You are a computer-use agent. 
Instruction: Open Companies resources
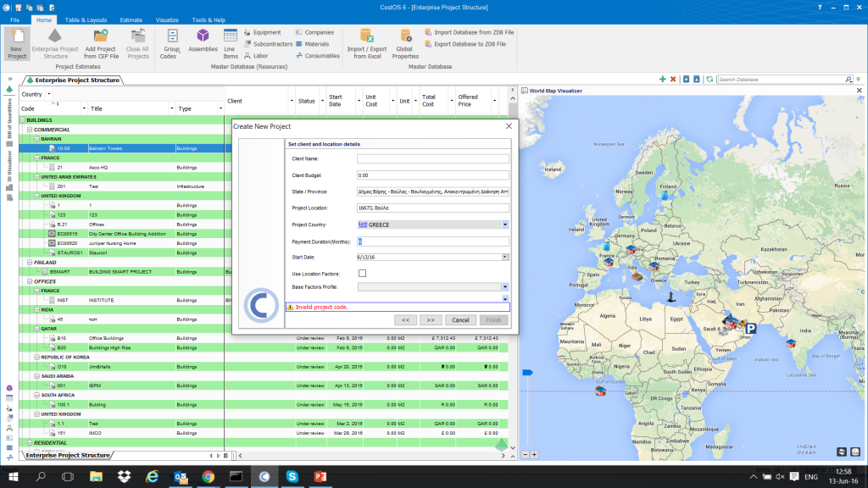[x=314, y=33]
